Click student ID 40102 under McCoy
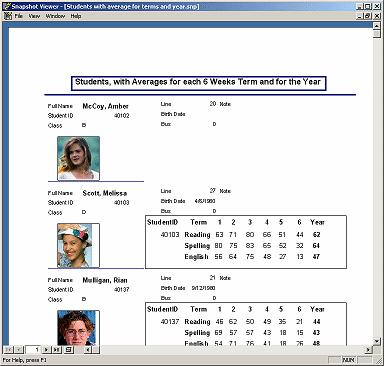 (x=121, y=116)
